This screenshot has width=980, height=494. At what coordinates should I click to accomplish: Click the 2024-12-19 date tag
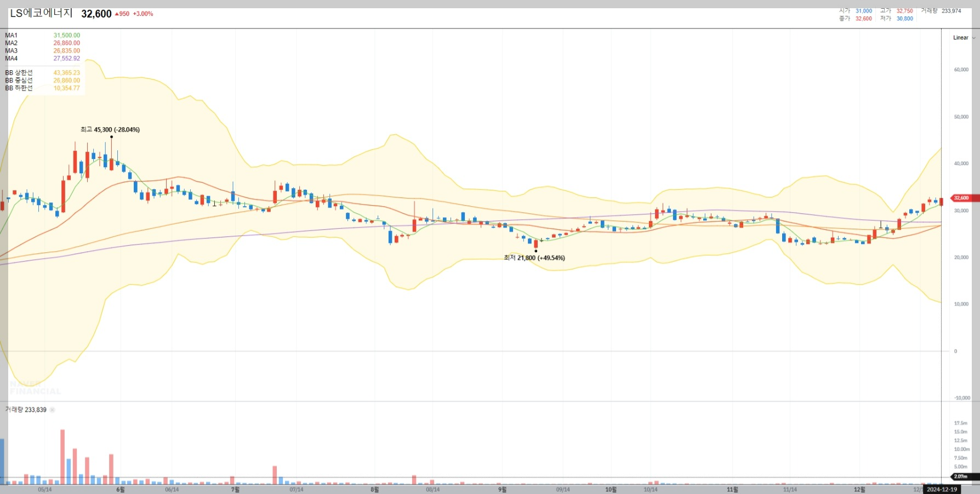[942, 490]
